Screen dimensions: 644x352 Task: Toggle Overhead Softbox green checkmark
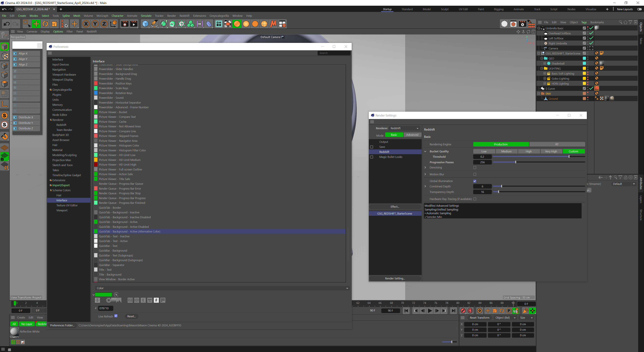tap(591, 33)
